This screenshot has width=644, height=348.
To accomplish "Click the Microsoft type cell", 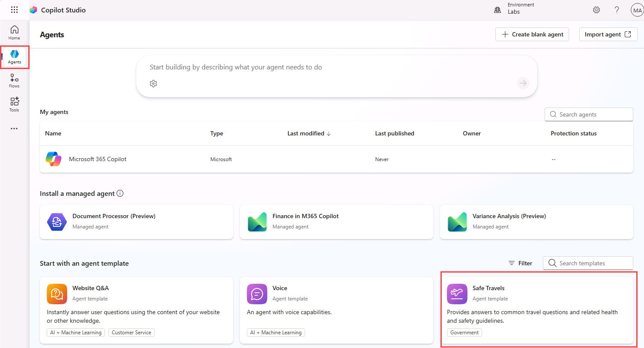I will (221, 159).
